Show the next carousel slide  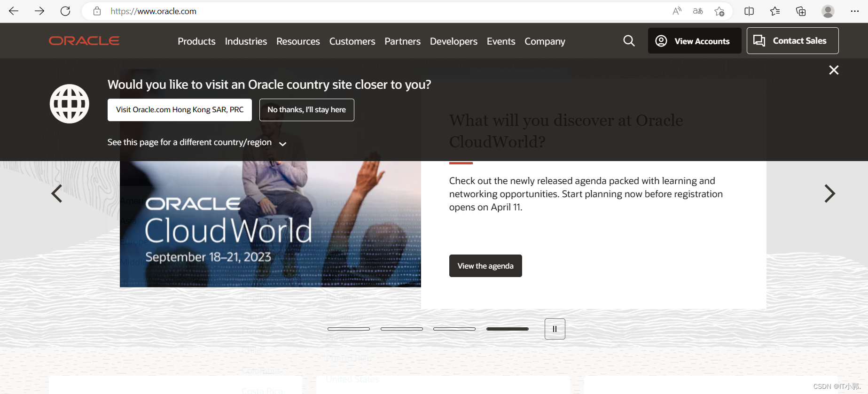click(829, 193)
